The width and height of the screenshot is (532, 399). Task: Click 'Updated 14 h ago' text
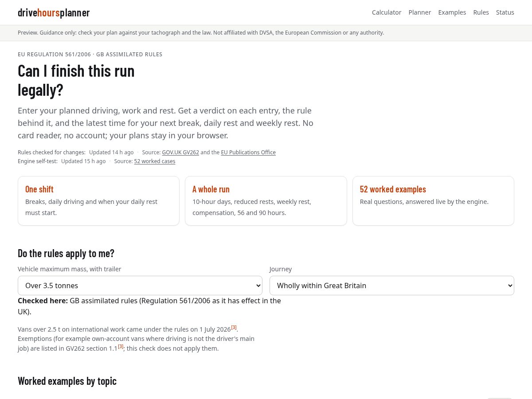(x=111, y=153)
